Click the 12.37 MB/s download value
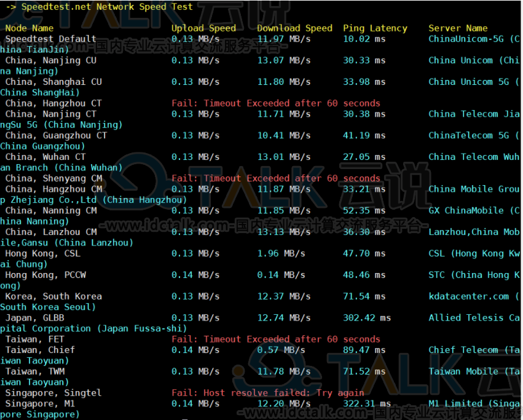The width and height of the screenshot is (523, 420). click(284, 296)
